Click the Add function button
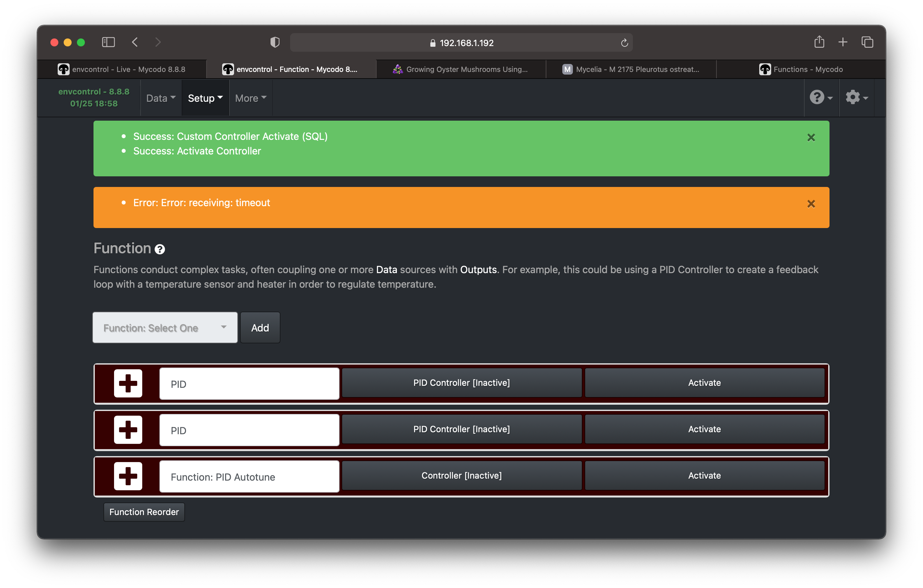The width and height of the screenshot is (923, 588). tap(260, 328)
